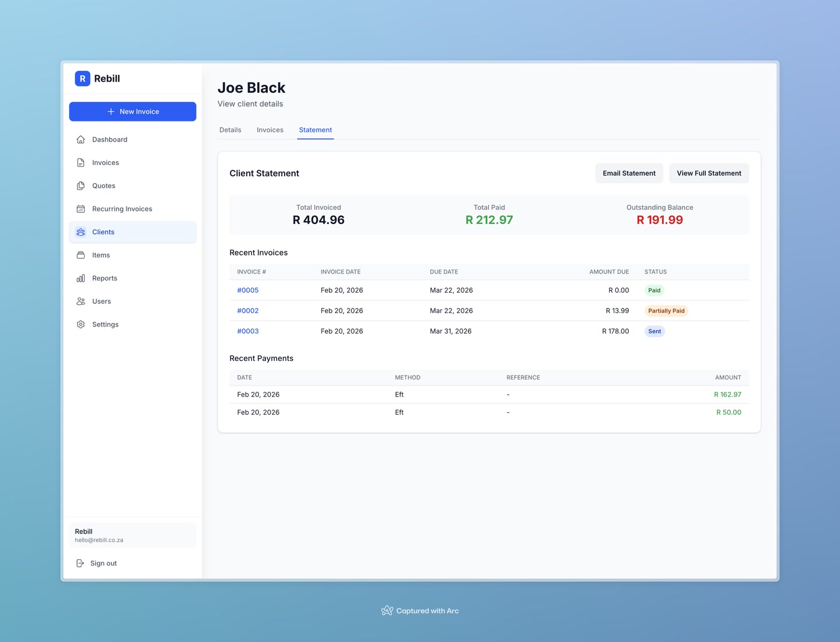Select the Statement tab
The width and height of the screenshot is (840, 642).
click(x=315, y=129)
